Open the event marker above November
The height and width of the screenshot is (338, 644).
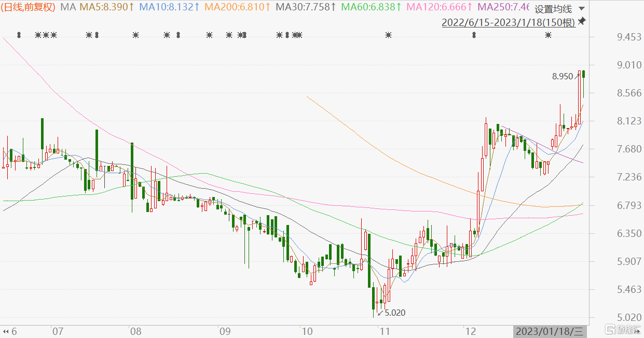coord(388,35)
